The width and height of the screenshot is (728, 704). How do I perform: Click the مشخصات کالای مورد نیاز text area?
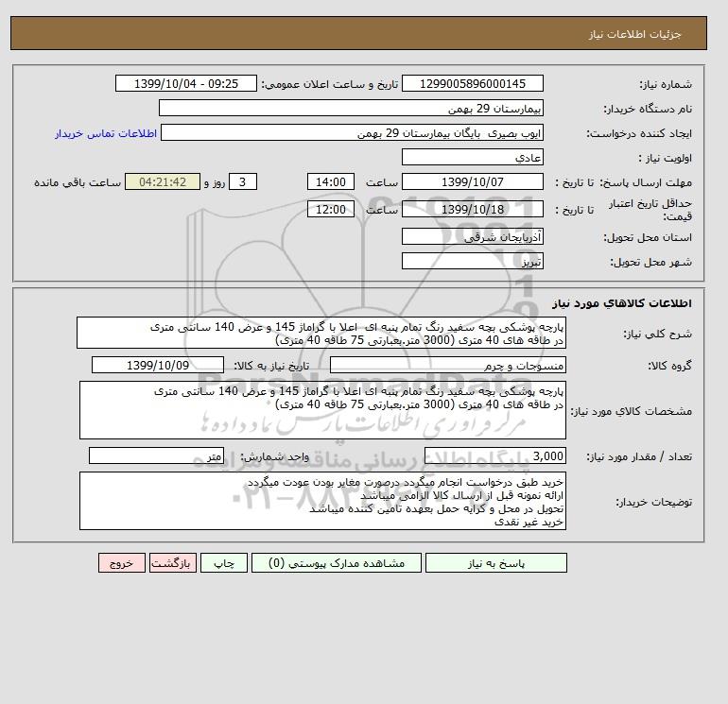pos(322,410)
